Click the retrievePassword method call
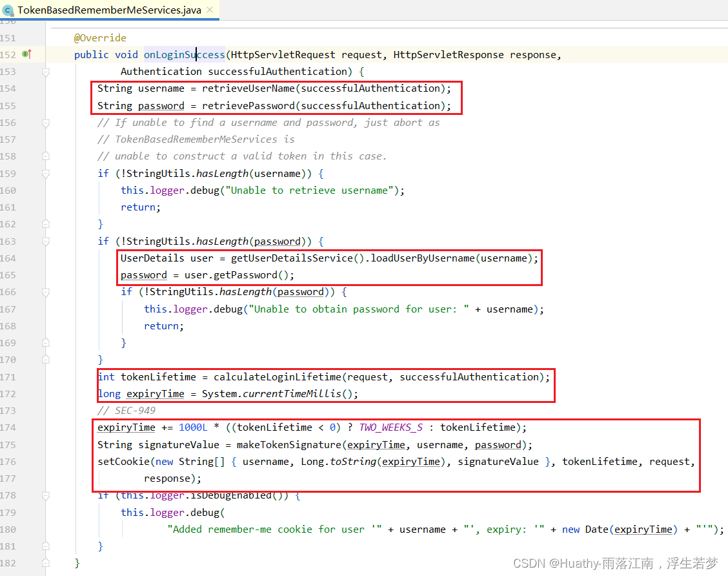The width and height of the screenshot is (728, 576). point(248,106)
